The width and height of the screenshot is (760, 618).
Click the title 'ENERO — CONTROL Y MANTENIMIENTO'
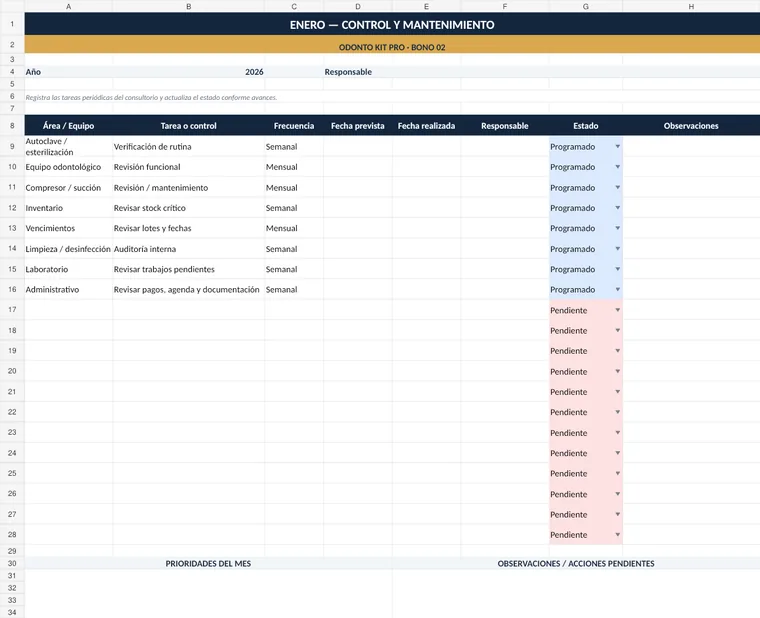[392, 25]
